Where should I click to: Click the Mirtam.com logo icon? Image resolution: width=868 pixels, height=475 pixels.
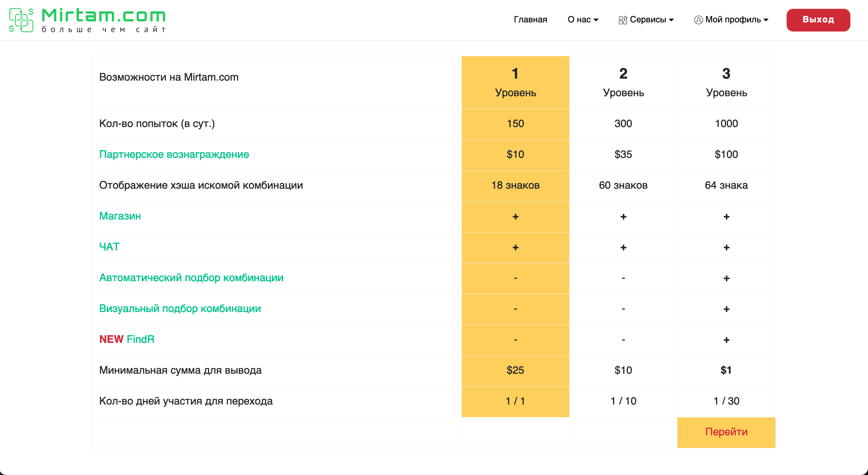21,20
